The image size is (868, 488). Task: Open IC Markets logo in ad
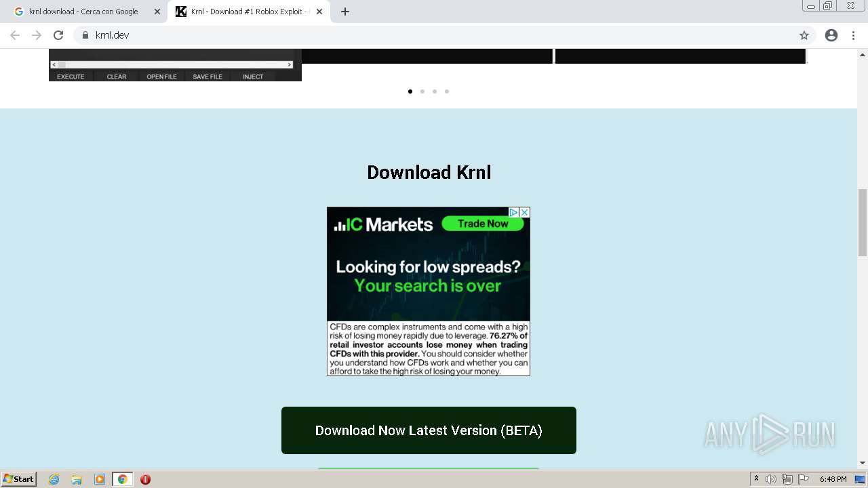(x=383, y=224)
